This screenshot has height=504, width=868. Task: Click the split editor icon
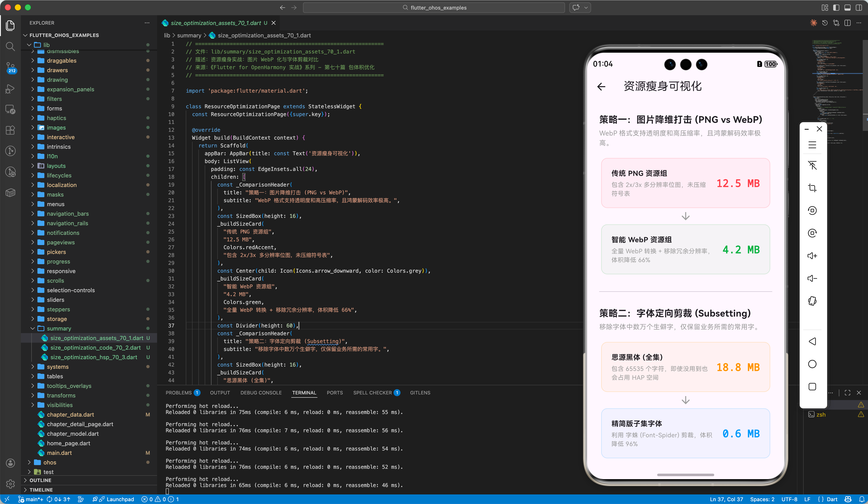[x=848, y=23]
